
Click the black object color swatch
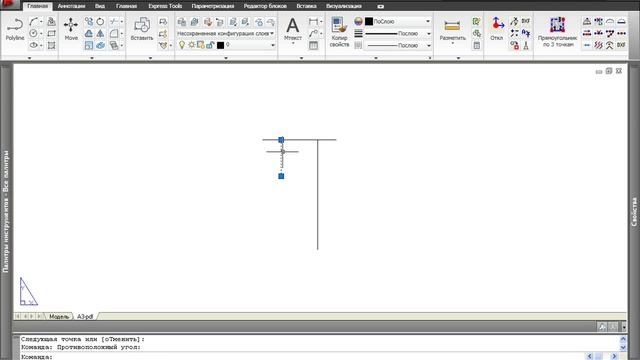point(369,21)
